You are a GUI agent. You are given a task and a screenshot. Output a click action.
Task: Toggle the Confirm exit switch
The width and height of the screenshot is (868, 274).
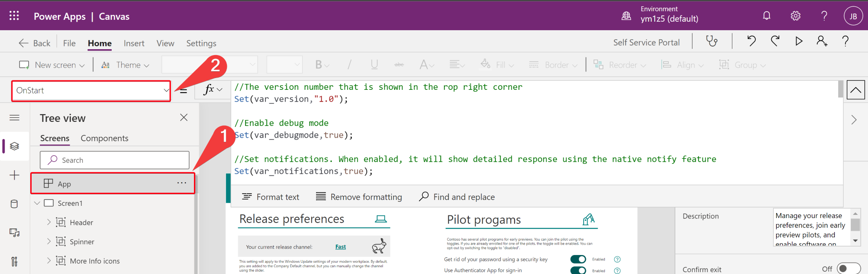pyautogui.click(x=849, y=269)
